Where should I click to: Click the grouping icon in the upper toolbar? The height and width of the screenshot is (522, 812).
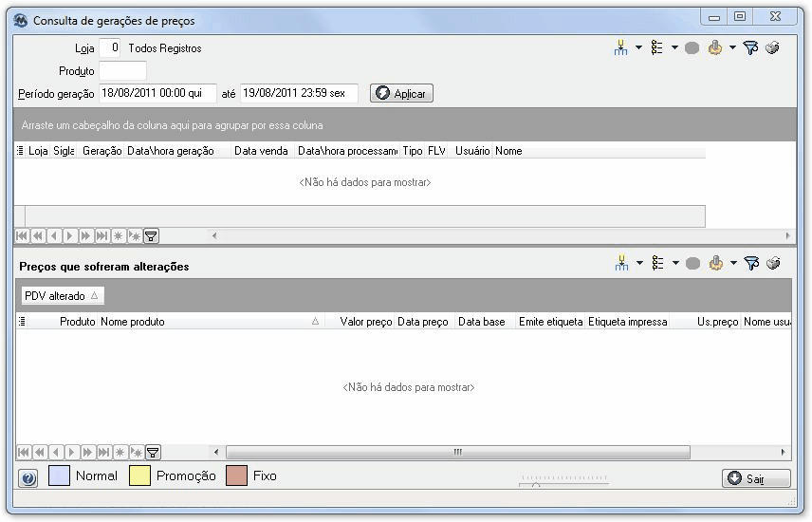(x=620, y=47)
